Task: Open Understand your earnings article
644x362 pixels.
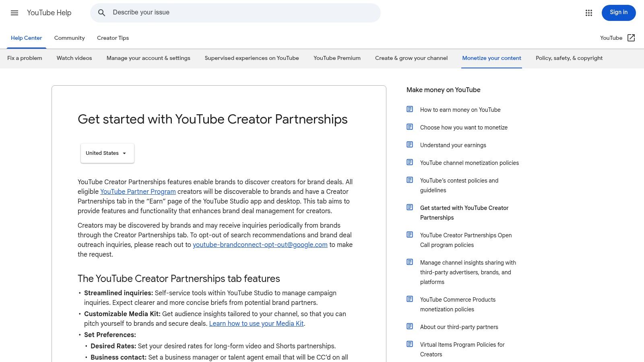Action: (x=453, y=145)
